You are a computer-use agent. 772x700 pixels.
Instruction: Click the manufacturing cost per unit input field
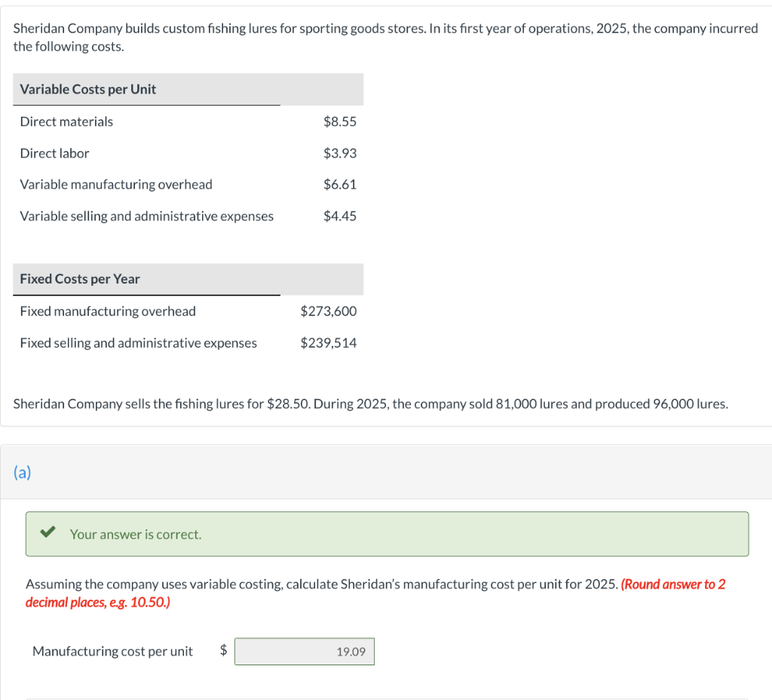(304, 652)
